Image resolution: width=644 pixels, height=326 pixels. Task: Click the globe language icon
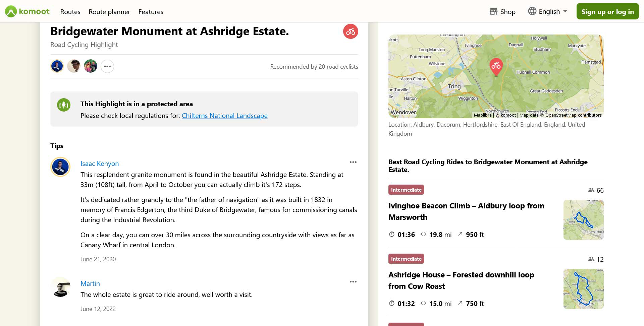tap(532, 11)
